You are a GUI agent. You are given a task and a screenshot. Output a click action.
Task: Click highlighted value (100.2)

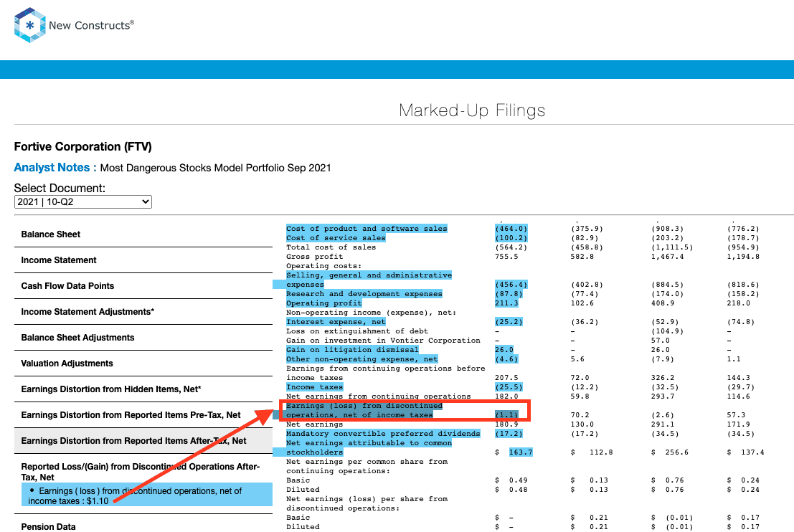511,238
